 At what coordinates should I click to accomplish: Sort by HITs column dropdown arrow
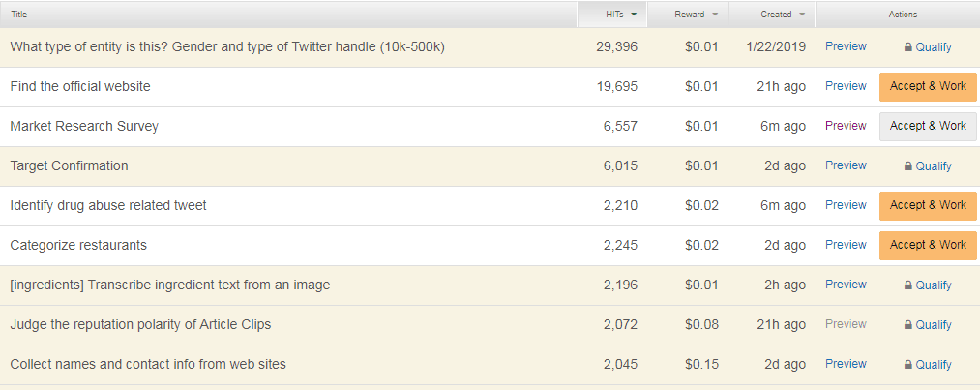pos(634,15)
